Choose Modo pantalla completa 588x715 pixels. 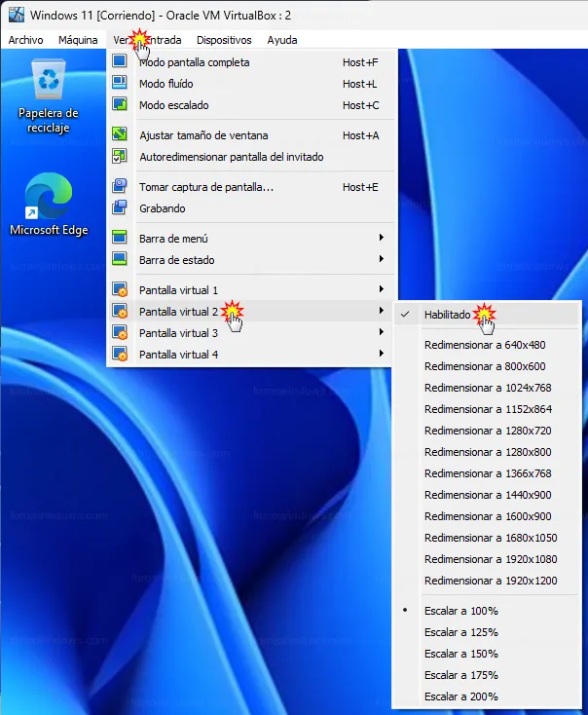pos(251,62)
